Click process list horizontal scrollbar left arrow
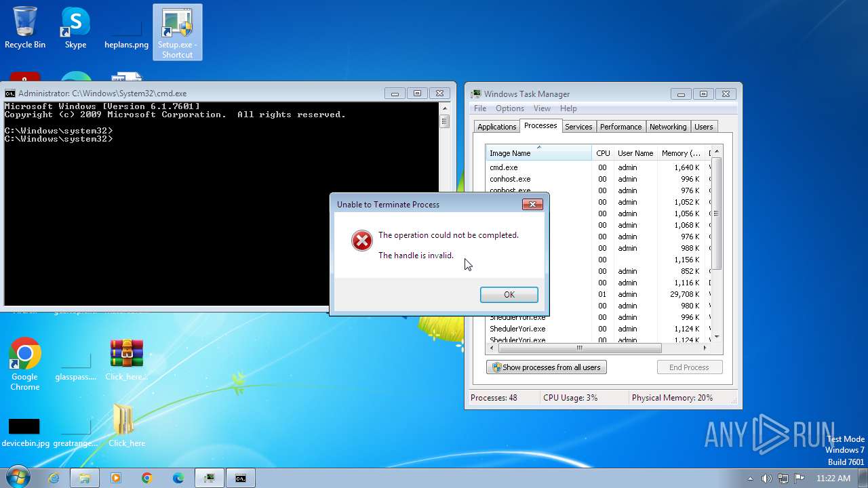Screen dimensions: 868x488 point(492,348)
